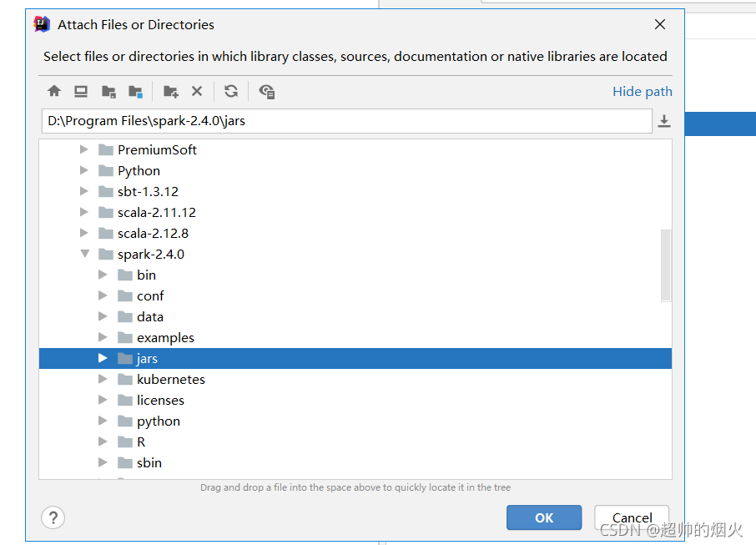756x545 pixels.
Task: Click the path input field
Action: (x=347, y=121)
